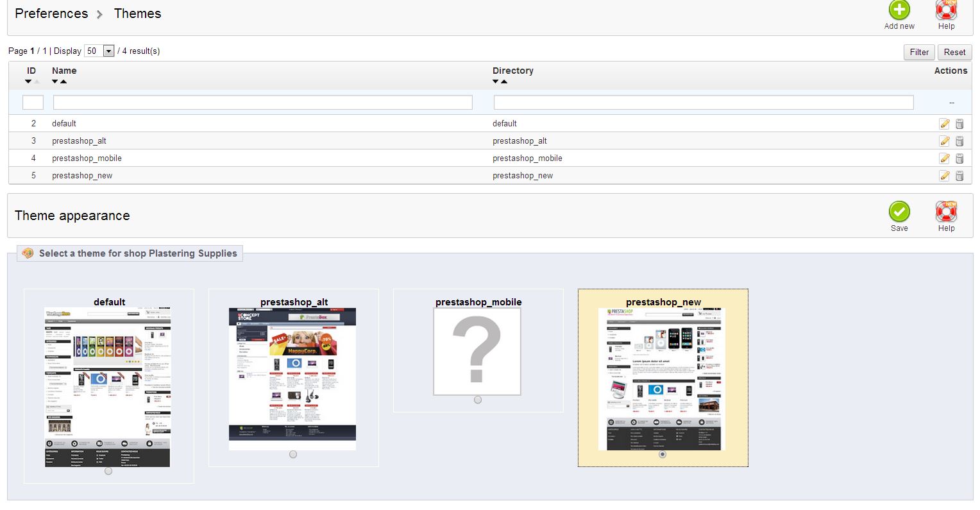Click the down sort arrow under ID

pyautogui.click(x=28, y=81)
